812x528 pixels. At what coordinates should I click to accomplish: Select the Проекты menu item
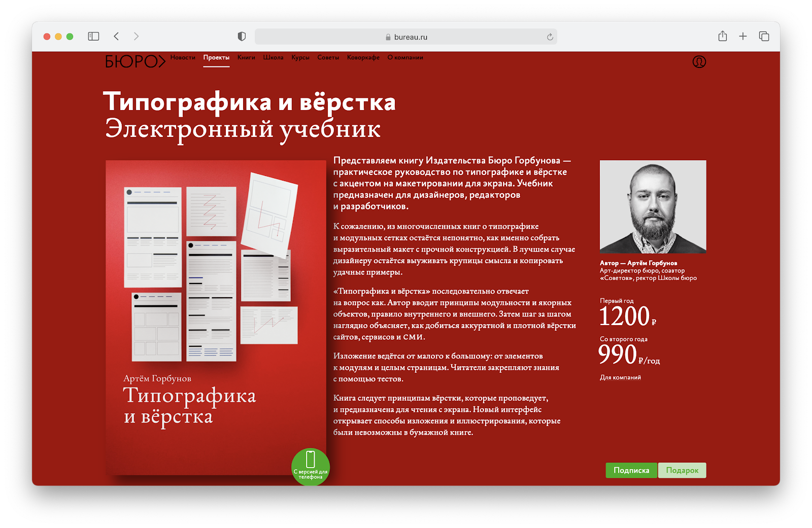tap(216, 58)
